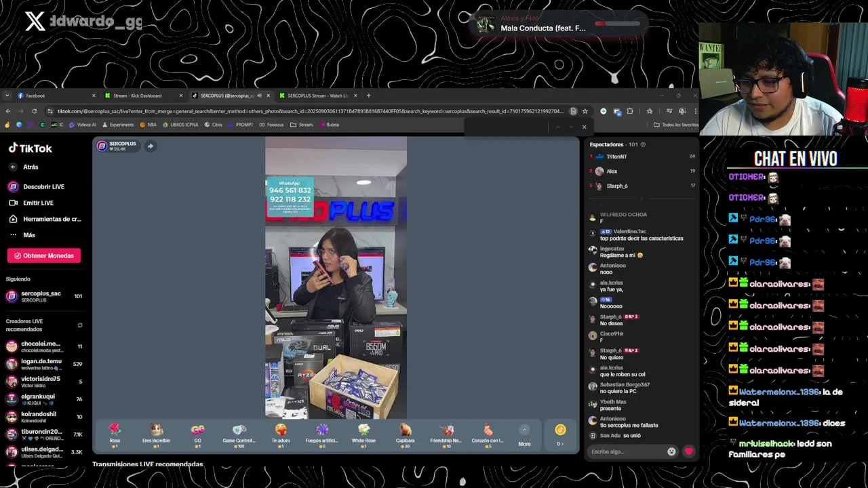
Task: Open the tab search dropdown chevron
Action: tap(7, 96)
